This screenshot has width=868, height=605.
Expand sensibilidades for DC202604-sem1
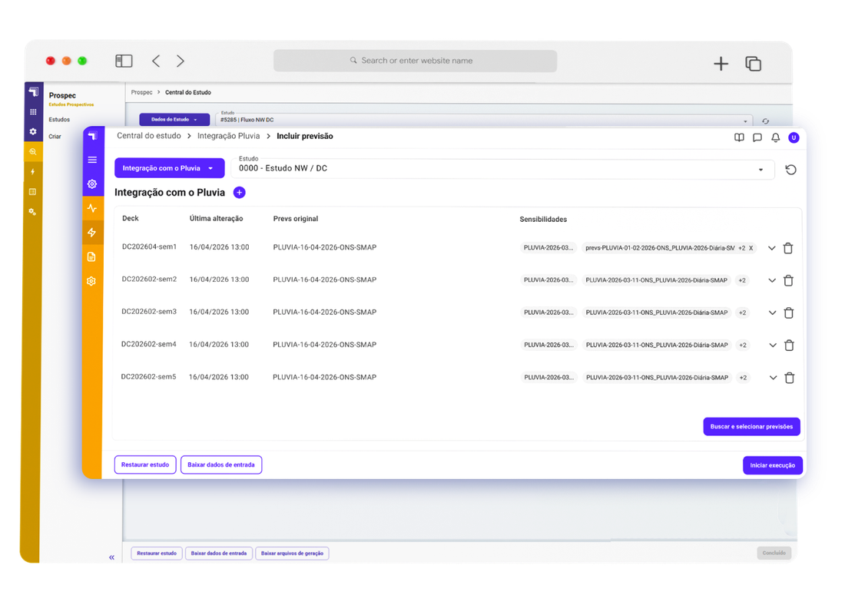tap(772, 249)
